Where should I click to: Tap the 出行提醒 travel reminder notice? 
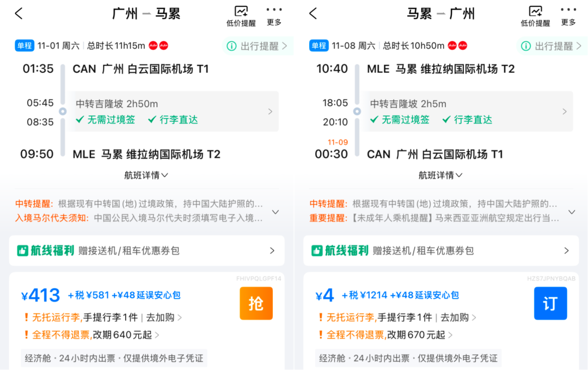258,46
